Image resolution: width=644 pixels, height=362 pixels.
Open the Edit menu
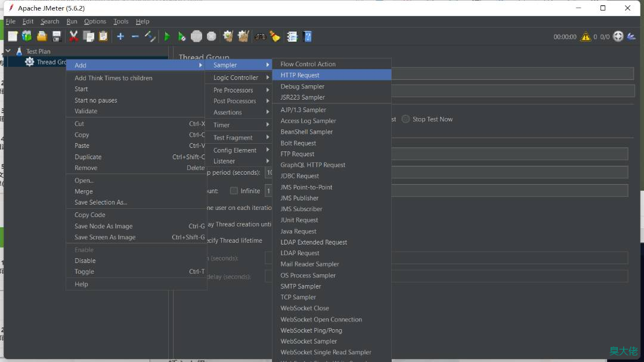28,21
